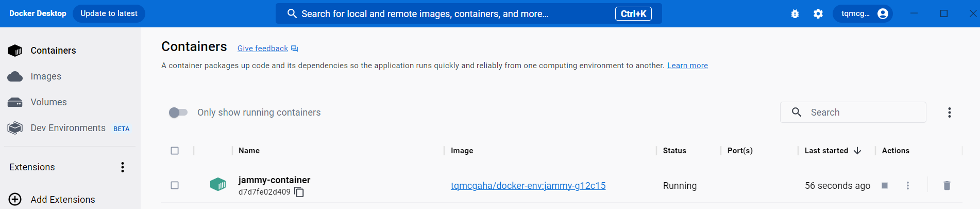Open the tqmcg account menu
Image resolution: width=980 pixels, height=209 pixels.
click(864, 14)
